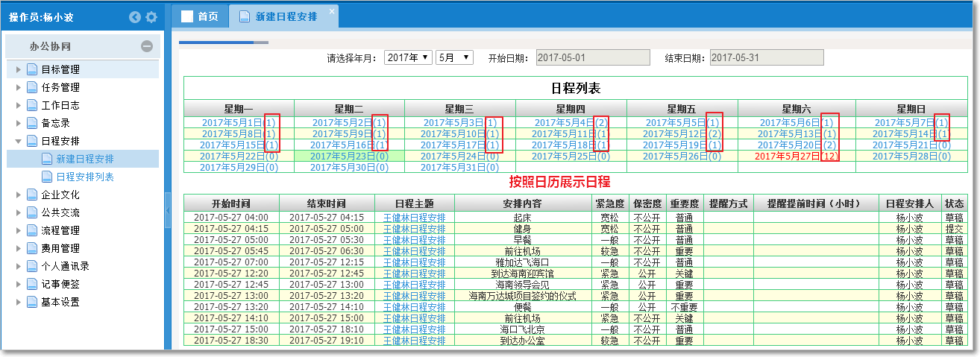Click the blue progress bar under tabs
Image resolution: width=980 pixels, height=357 pixels.
(x=216, y=42)
